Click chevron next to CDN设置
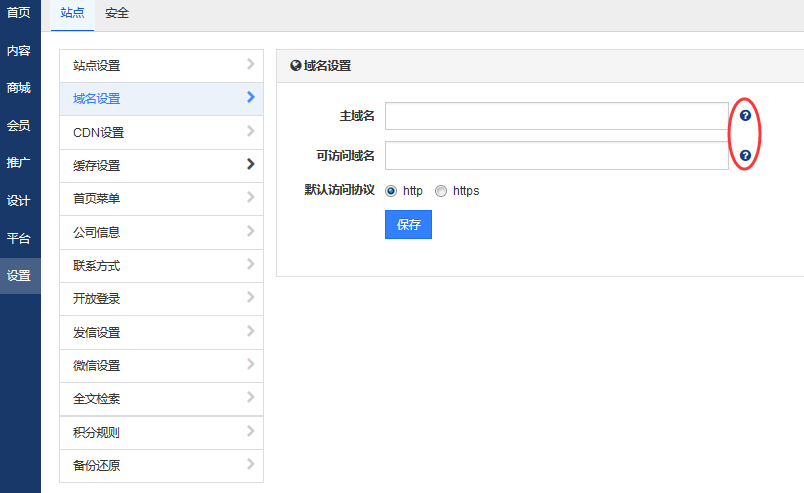The width and height of the screenshot is (804, 493). pyautogui.click(x=250, y=131)
